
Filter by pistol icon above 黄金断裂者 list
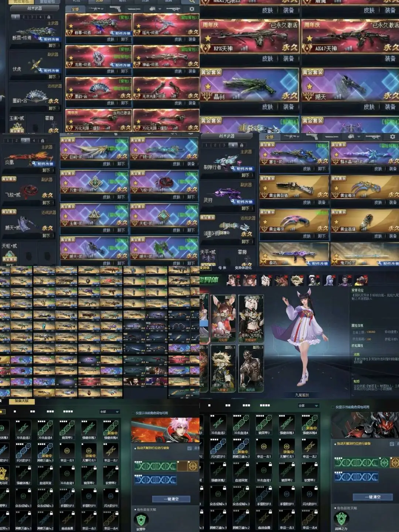click(x=312, y=137)
